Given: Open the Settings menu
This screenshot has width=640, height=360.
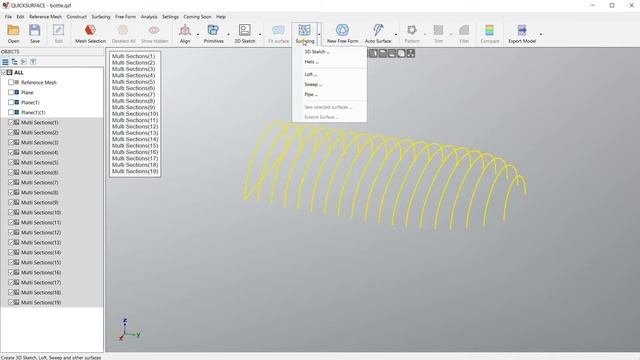Looking at the screenshot, I should point(170,17).
